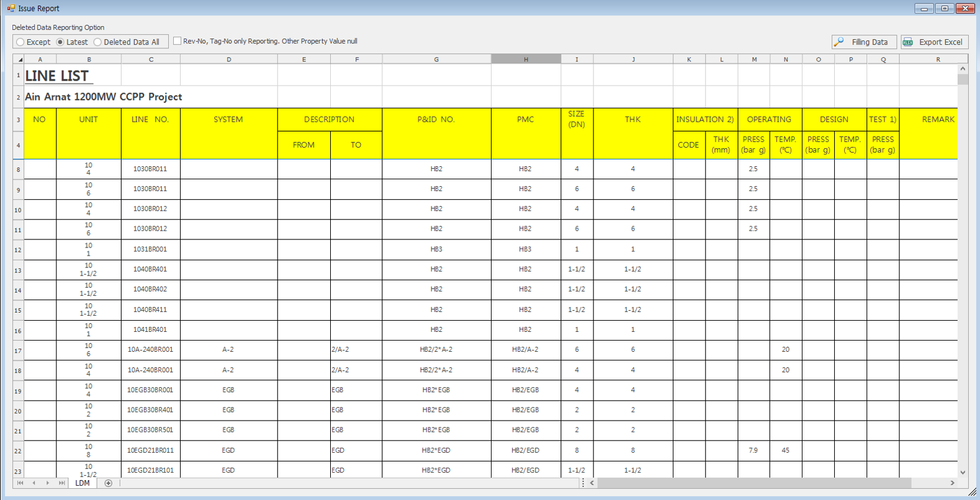Select column H header
This screenshot has width=980, height=500.
click(x=526, y=60)
